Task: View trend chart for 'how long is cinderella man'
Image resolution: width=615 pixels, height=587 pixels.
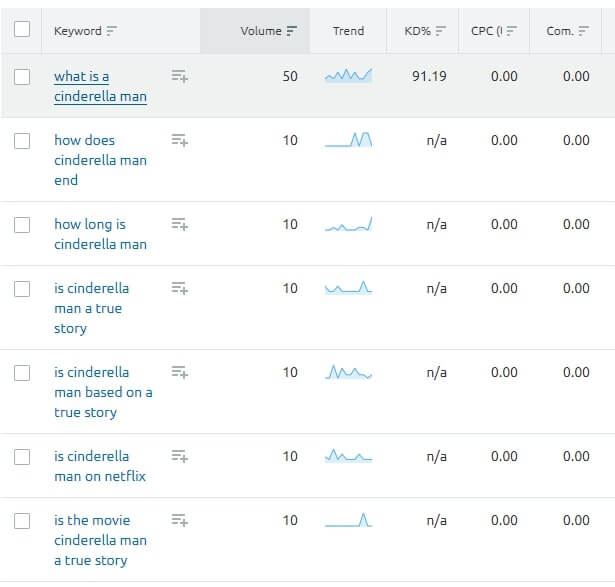Action: pos(348,224)
